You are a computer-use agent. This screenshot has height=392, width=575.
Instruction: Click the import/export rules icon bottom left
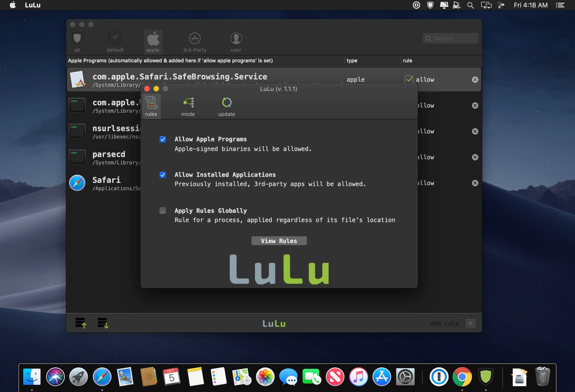(80, 323)
